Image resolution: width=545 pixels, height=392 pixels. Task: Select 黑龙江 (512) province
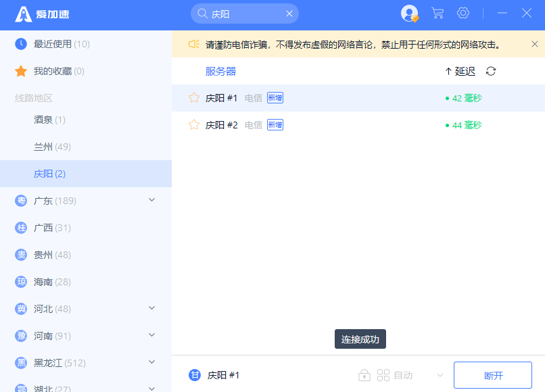click(x=86, y=363)
